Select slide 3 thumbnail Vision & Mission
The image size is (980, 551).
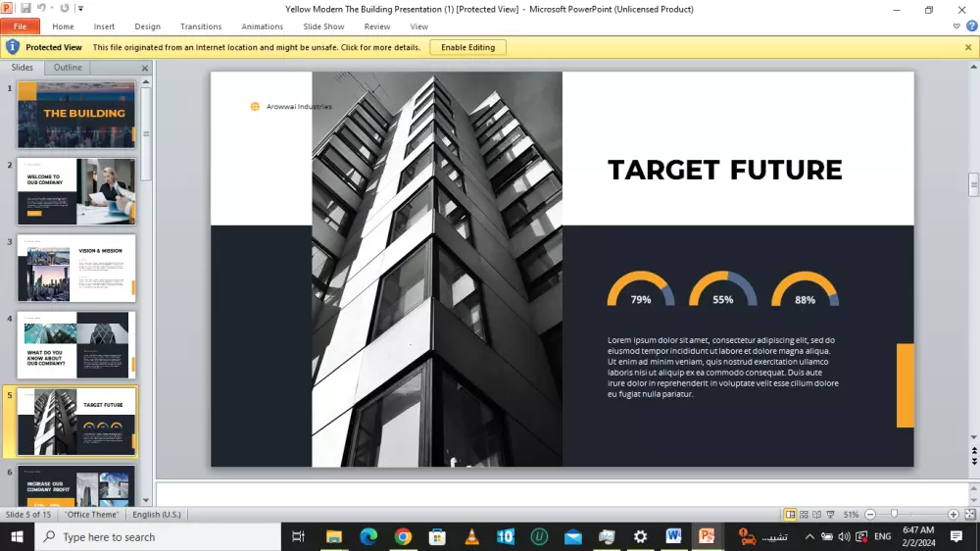point(76,269)
